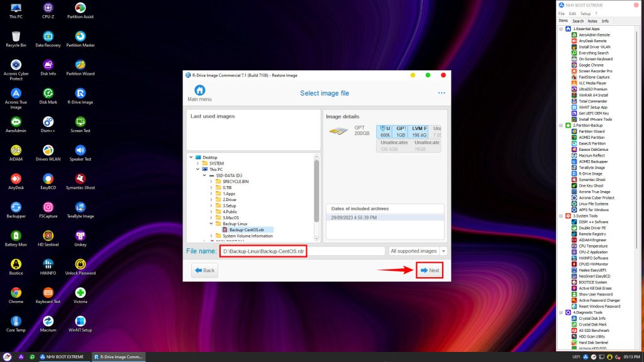
Task: Click the R-Drive Image taskbar button
Action: pyautogui.click(x=118, y=357)
